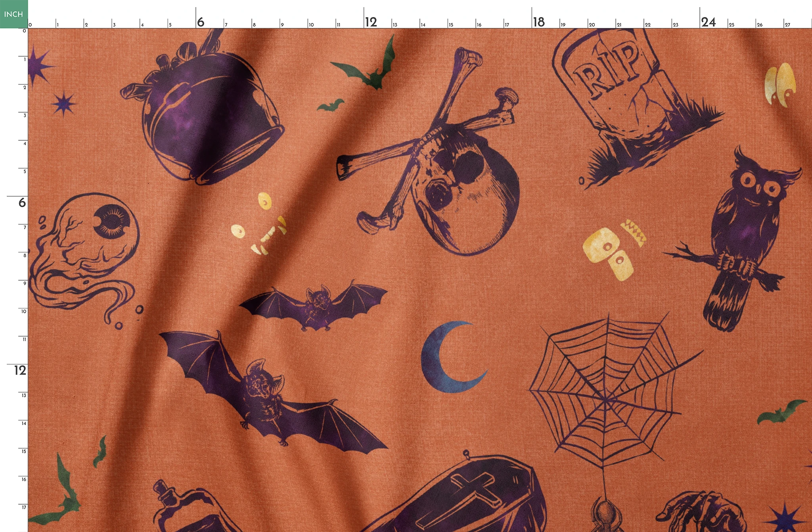Toggle the INCH measurement unit button
The image size is (812, 532).
click(x=14, y=14)
